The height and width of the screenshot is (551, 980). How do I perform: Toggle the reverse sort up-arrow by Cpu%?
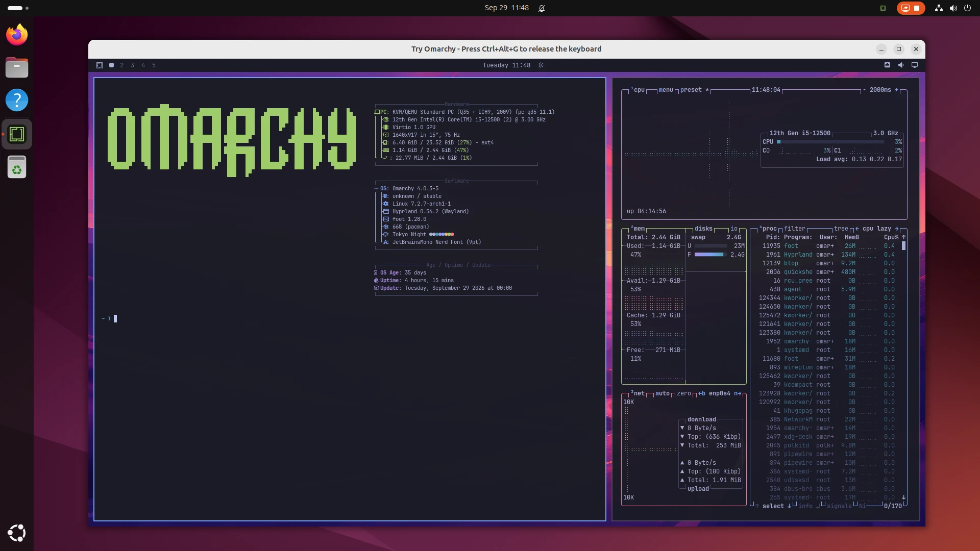pos(903,237)
